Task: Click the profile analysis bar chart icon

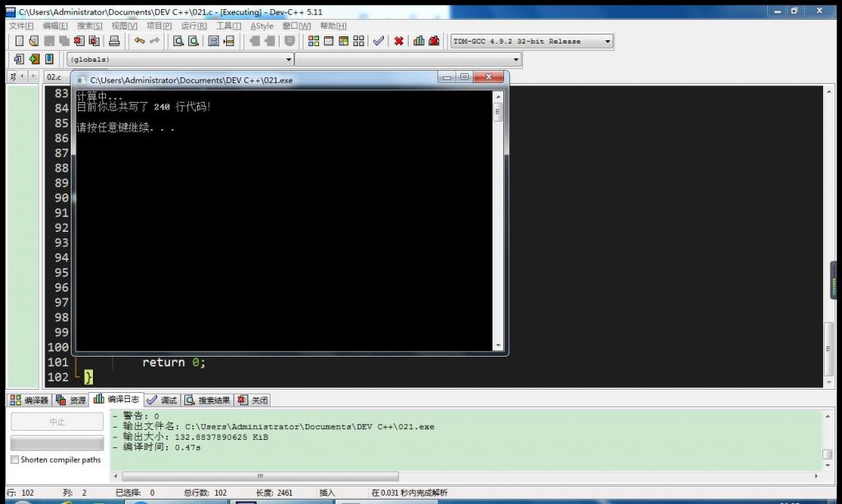Action: pyautogui.click(x=419, y=41)
